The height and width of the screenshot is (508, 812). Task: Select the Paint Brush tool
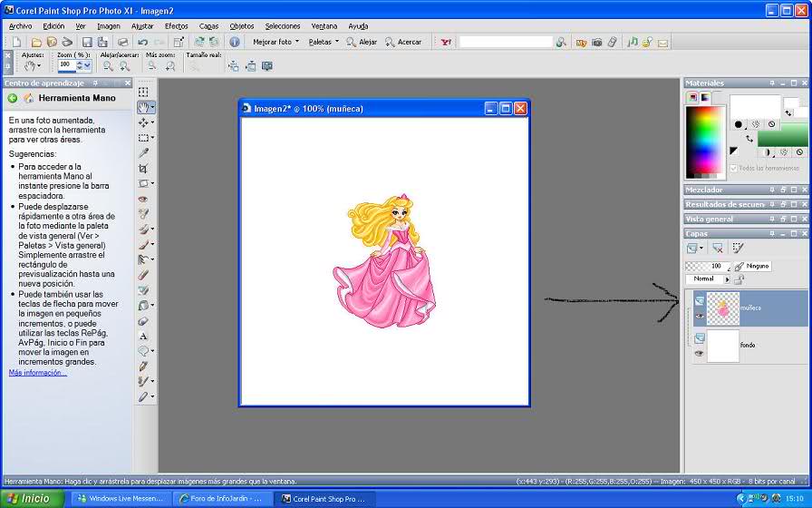[143, 244]
